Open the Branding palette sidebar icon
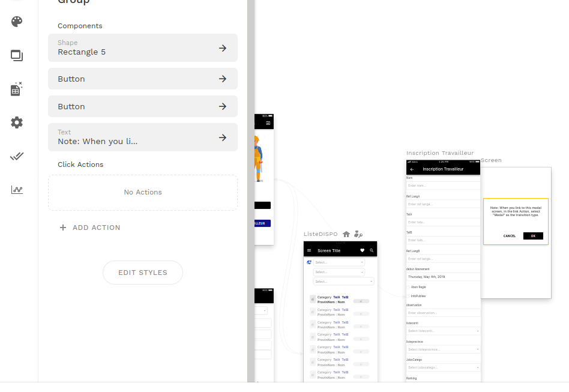 click(x=17, y=22)
